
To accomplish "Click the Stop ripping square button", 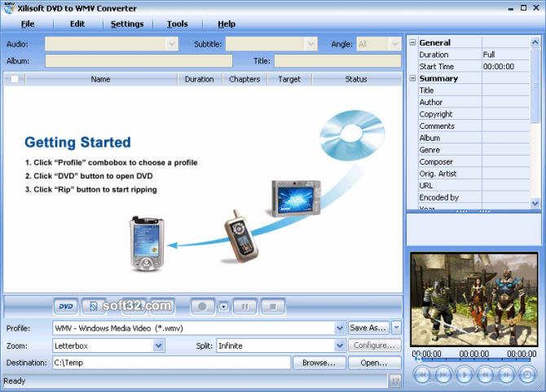I will point(273,306).
